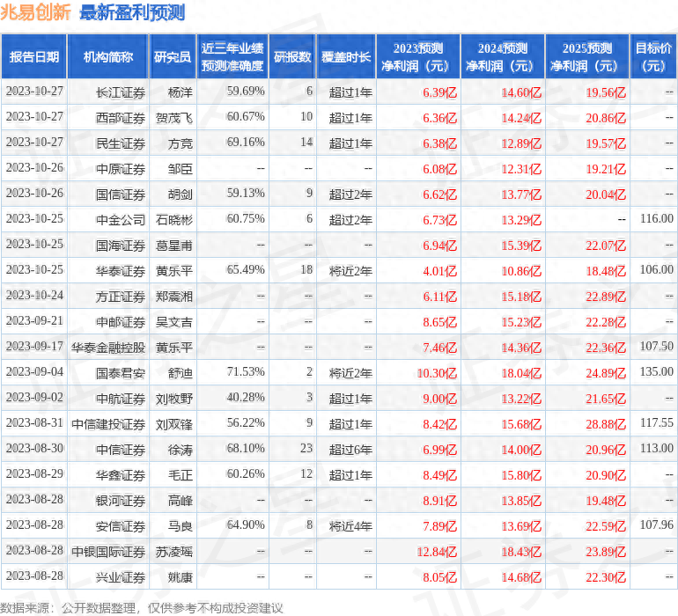Click the 2023预测净利润 column header

[x=418, y=56]
